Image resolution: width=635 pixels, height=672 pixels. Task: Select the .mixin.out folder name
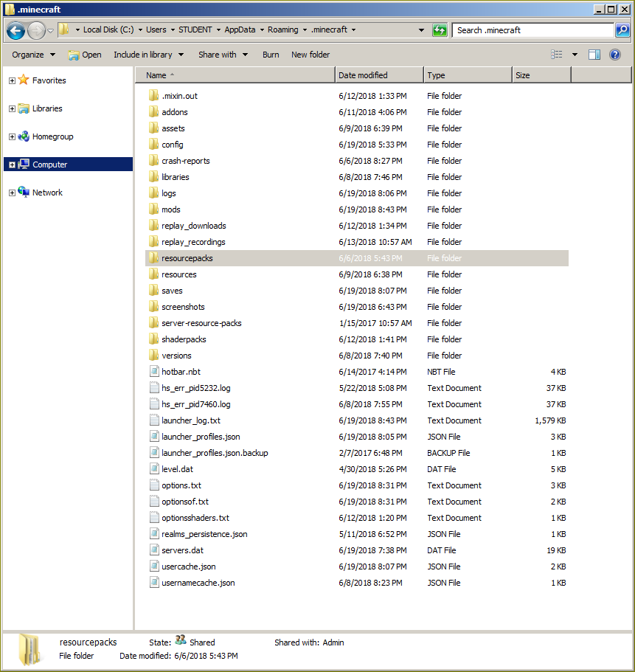click(179, 96)
